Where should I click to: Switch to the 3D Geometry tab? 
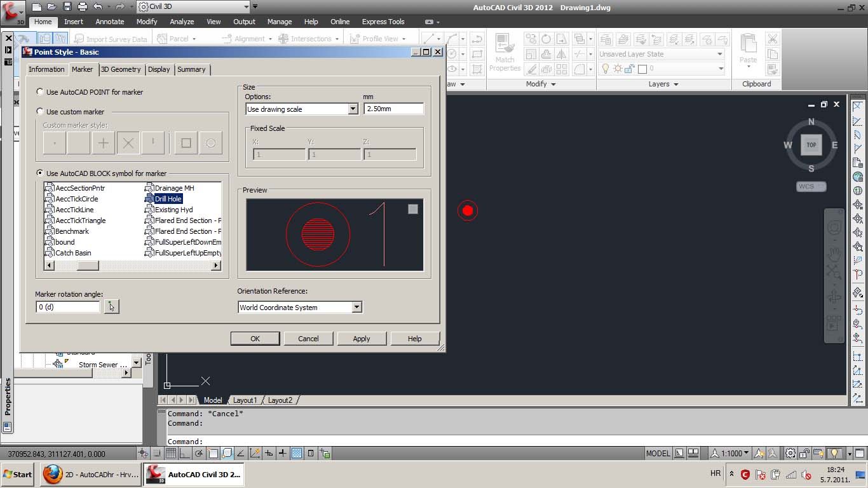pyautogui.click(x=121, y=69)
